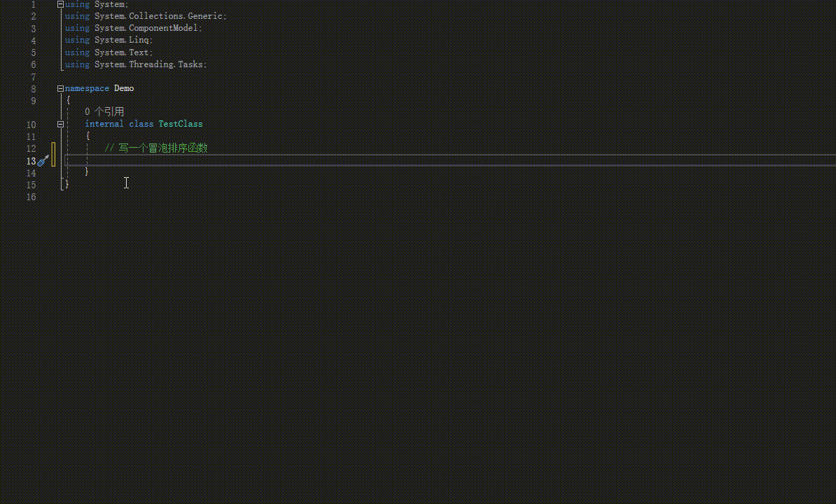The width and height of the screenshot is (836, 504).
Task: Click 'System.Collections.Generic' text
Action: point(158,16)
